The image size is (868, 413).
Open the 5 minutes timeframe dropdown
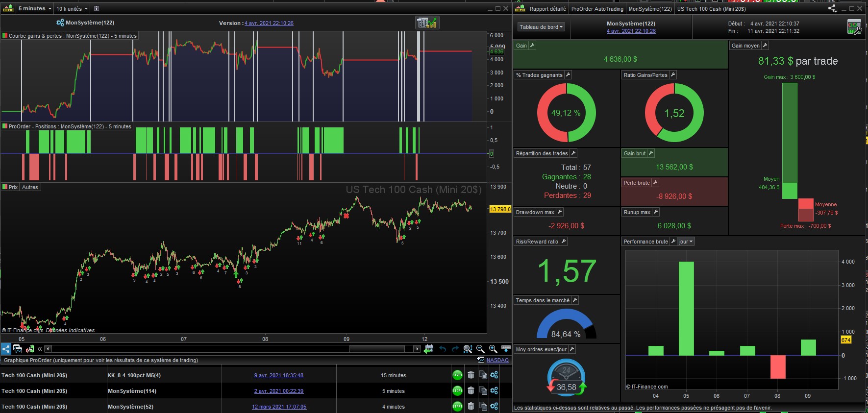pyautogui.click(x=34, y=8)
